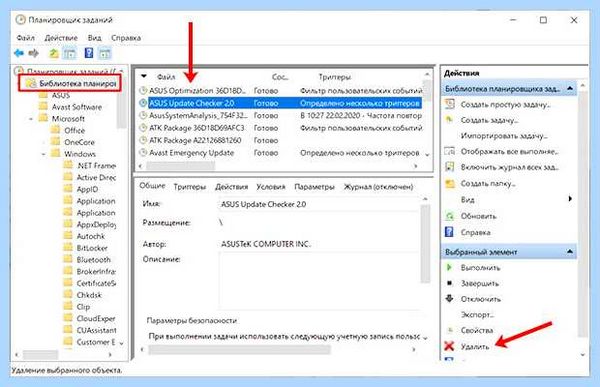Click the Обновить refresh icon
This screenshot has height=387, width=600.
(x=450, y=216)
